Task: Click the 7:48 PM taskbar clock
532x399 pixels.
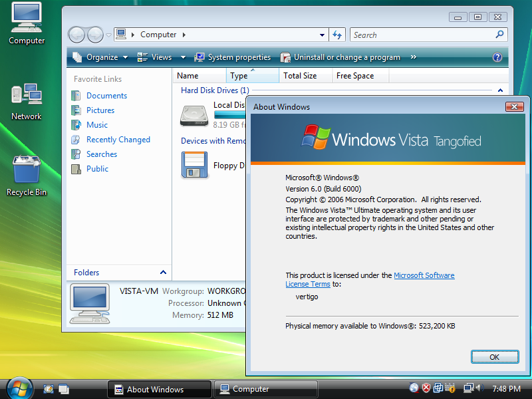Action: point(506,388)
